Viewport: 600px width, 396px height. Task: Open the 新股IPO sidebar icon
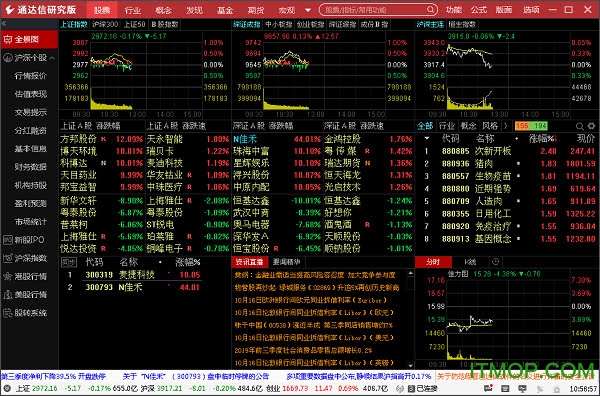pos(8,240)
